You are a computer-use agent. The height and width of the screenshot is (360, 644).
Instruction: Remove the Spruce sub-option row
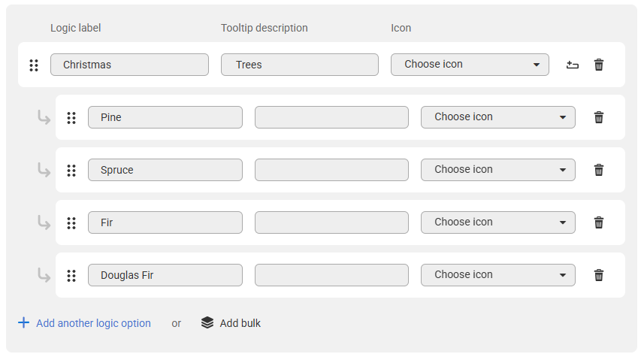tap(599, 170)
